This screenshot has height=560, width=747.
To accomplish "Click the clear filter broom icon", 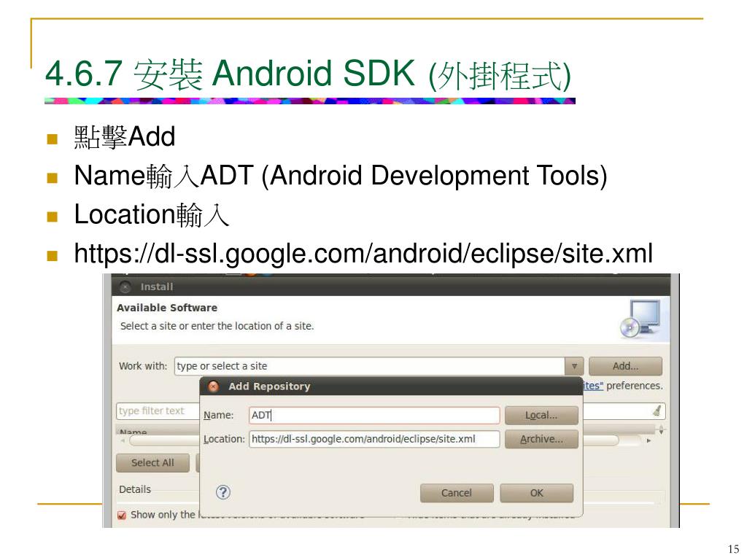I will click(657, 411).
